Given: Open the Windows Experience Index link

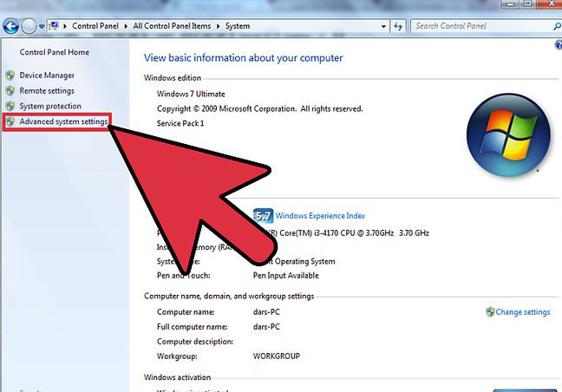Looking at the screenshot, I should tap(320, 216).
